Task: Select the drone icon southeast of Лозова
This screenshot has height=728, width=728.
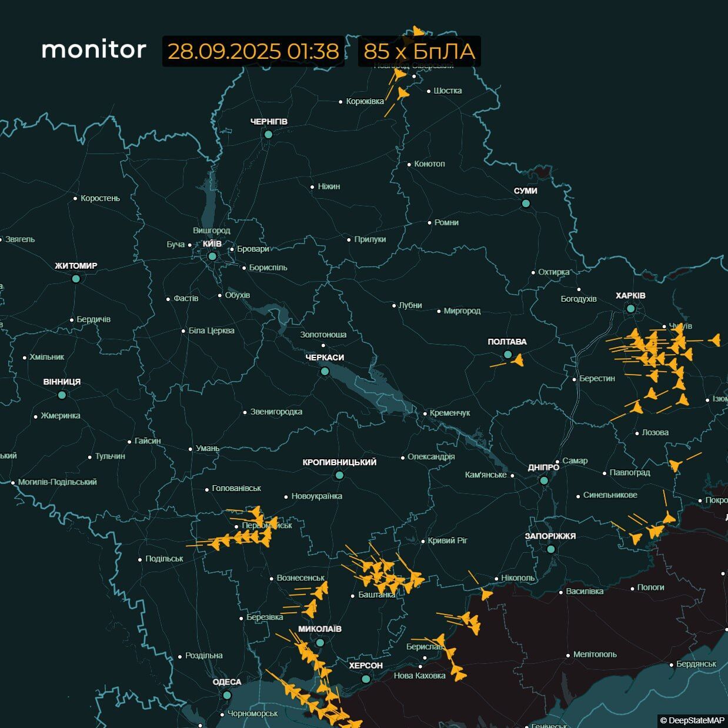Action: coord(676,466)
